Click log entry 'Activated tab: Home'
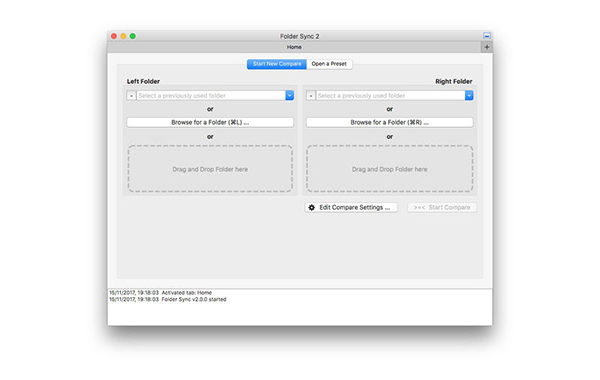This screenshot has height=380, width=600. (160, 293)
